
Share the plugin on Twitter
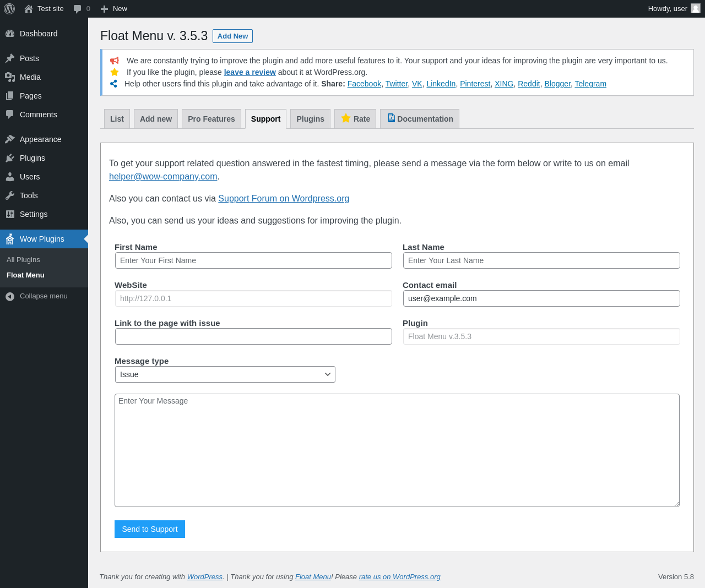point(397,84)
